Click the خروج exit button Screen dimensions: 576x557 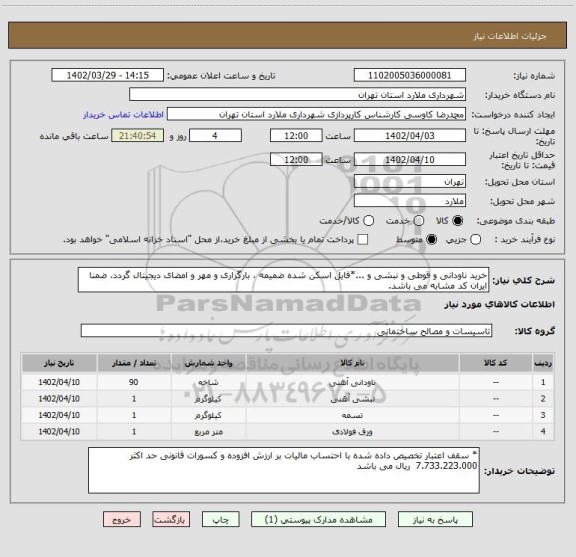(122, 520)
